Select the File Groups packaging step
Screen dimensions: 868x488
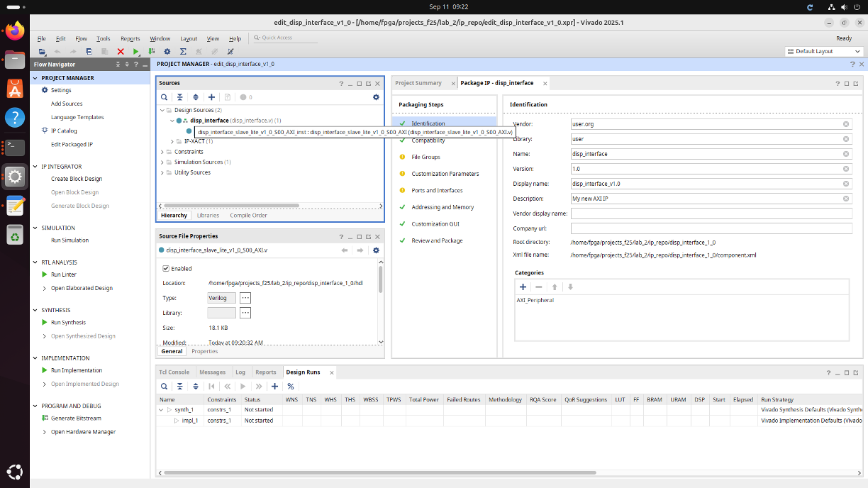[x=425, y=157]
